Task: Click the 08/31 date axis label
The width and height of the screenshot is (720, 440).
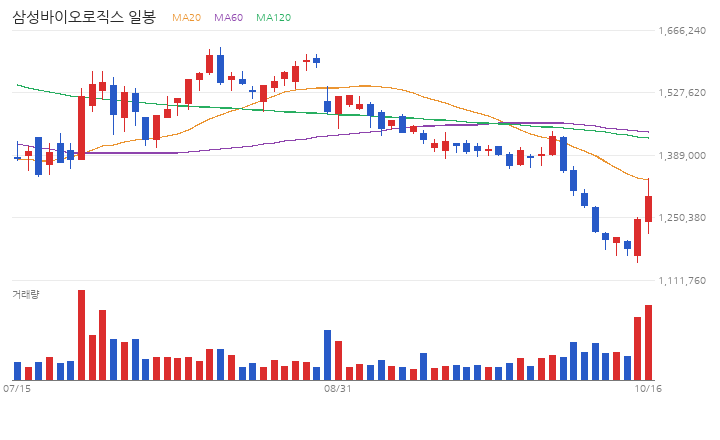Action: (x=338, y=389)
